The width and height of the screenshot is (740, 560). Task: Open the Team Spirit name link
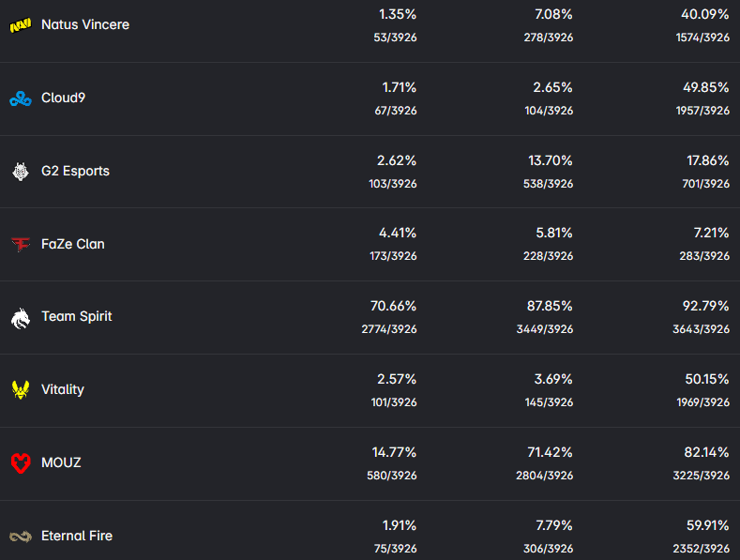click(77, 316)
